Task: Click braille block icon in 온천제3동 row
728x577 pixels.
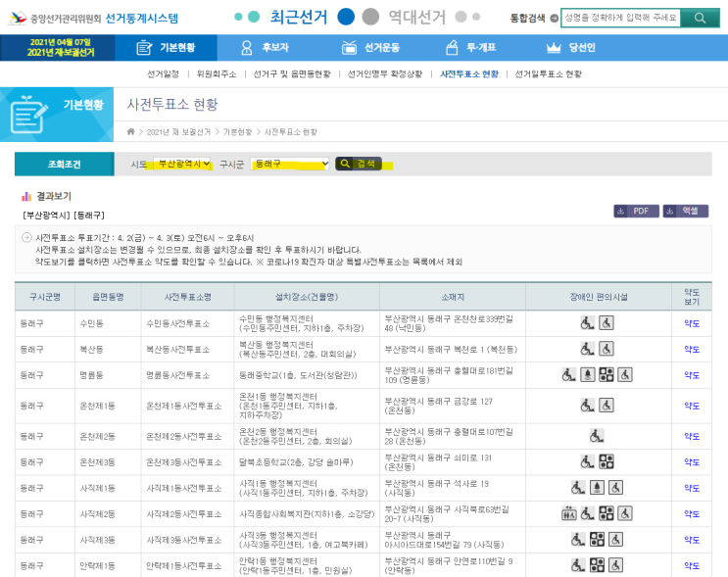Action: 607,461
